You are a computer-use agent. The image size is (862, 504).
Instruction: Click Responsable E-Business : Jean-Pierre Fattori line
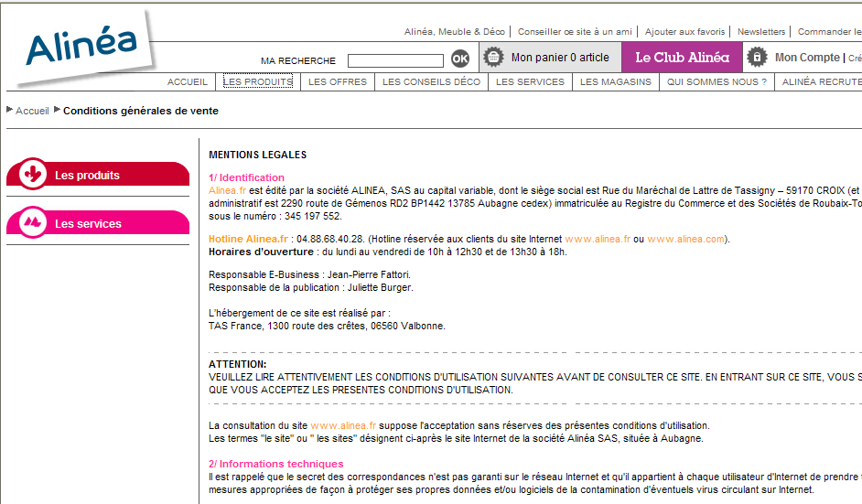tap(309, 274)
